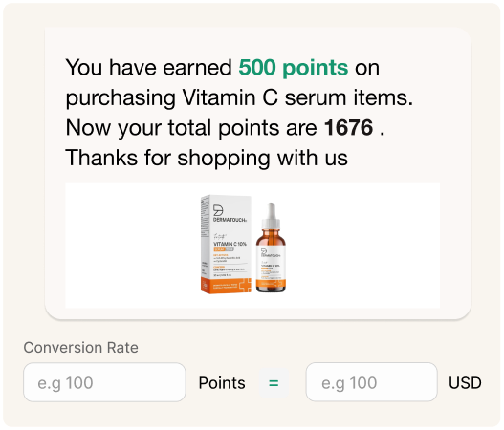
Task: Focus the USD amount input field
Action: coord(371,382)
